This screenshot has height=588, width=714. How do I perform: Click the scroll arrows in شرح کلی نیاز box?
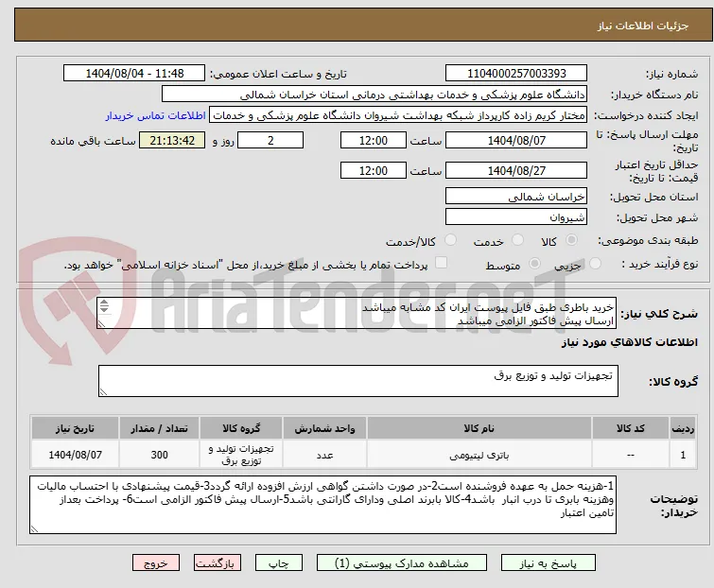(x=104, y=306)
